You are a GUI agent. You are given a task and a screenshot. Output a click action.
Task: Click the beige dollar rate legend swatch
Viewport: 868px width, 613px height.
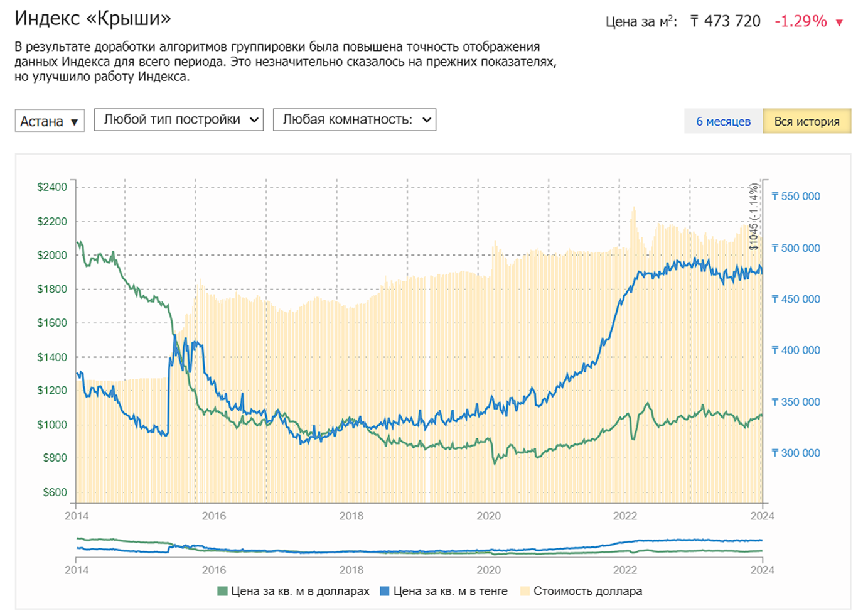click(x=525, y=591)
